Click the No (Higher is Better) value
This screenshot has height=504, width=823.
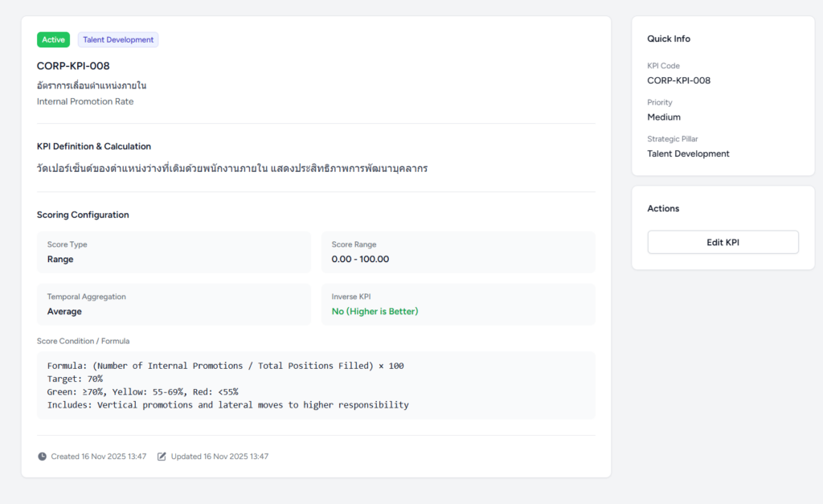click(375, 311)
